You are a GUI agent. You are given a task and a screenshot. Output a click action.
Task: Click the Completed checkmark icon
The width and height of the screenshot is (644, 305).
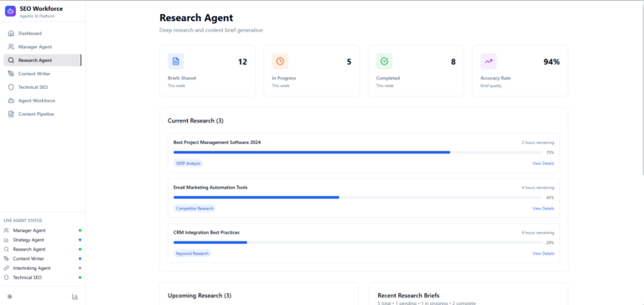click(x=384, y=61)
